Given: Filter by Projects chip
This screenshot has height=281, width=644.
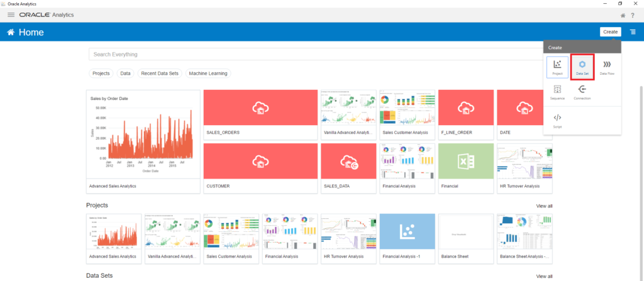Looking at the screenshot, I should click(x=101, y=74).
